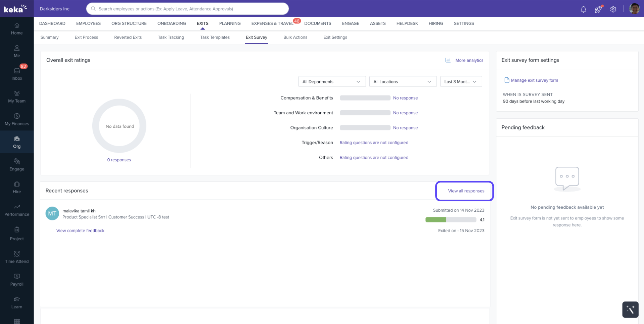The image size is (644, 324).
Task: Click the employee search input field
Action: 187,9
